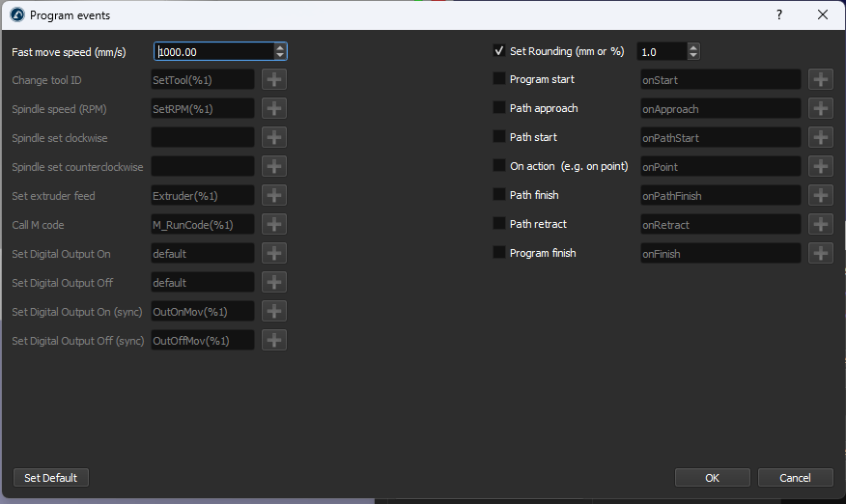Click the plus icon beside Path approach
The height and width of the screenshot is (504, 846).
[x=820, y=109]
